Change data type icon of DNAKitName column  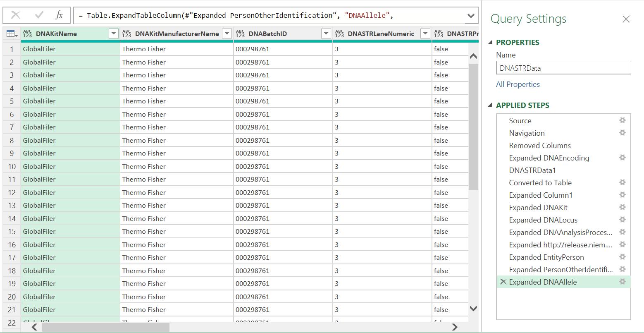click(27, 34)
